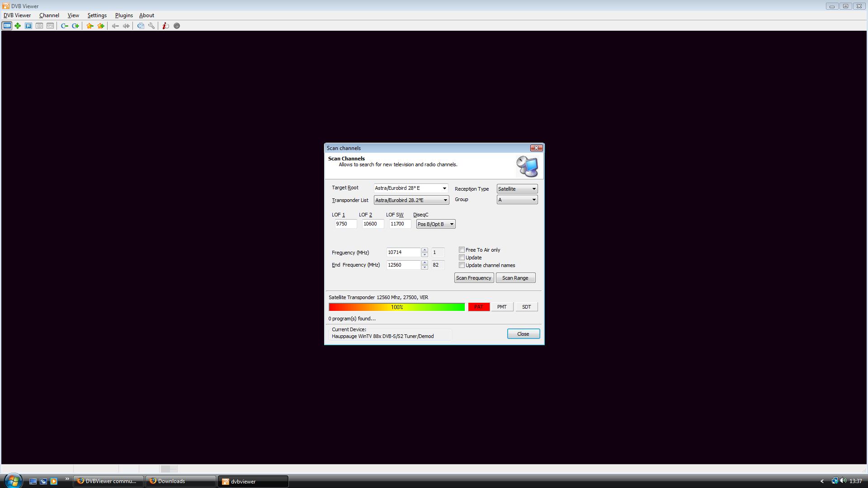Viewport: 868px width, 488px height.
Task: Open the Channel menu
Action: coord(49,15)
